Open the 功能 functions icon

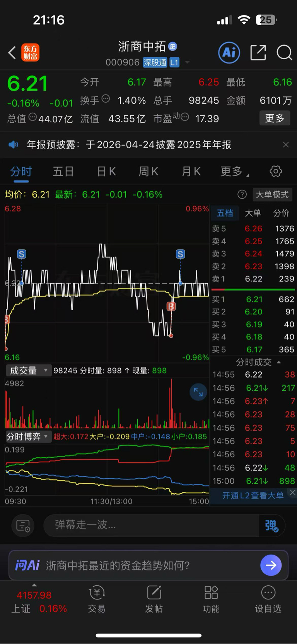click(x=211, y=599)
